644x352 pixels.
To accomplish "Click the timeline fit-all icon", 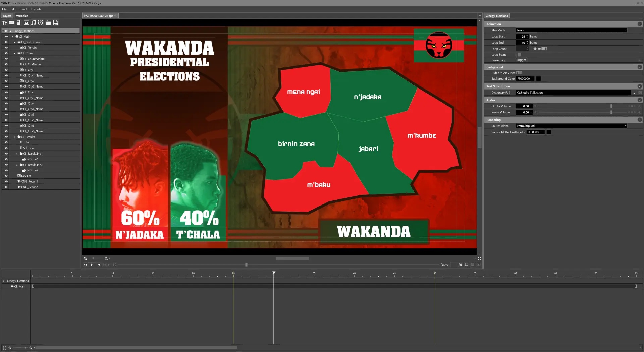I will point(5,348).
